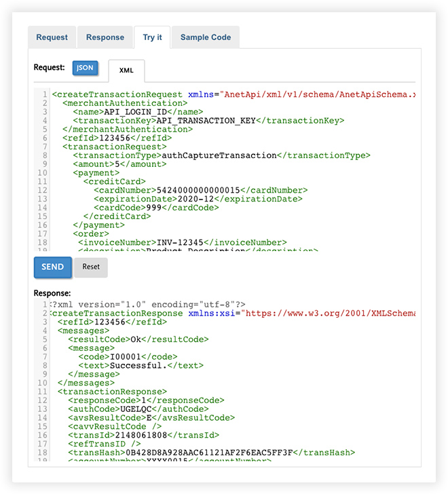This screenshot has height=494, width=448.
Task: Click the Reset button
Action: (x=91, y=267)
